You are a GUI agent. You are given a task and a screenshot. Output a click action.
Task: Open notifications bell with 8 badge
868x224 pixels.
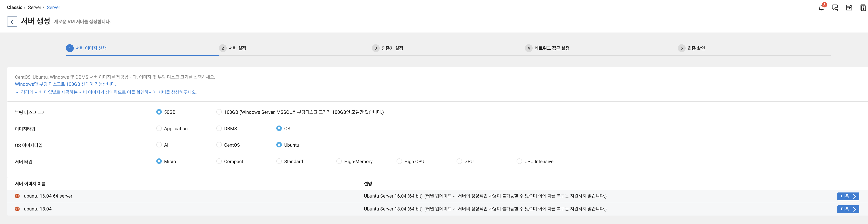point(821,8)
